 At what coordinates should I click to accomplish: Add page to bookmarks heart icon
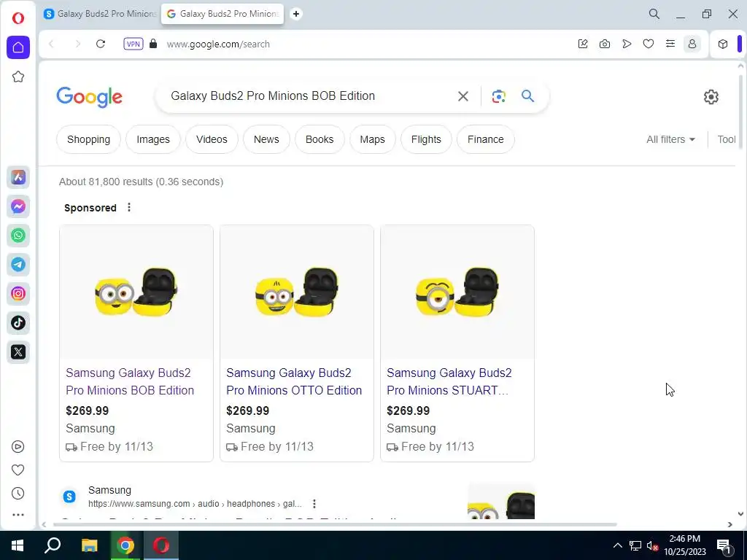pyautogui.click(x=649, y=44)
